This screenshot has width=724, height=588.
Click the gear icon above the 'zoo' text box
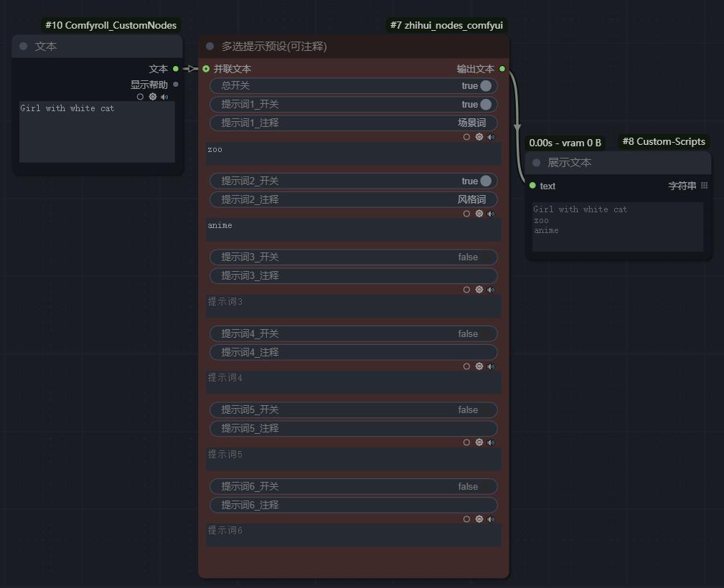[479, 137]
